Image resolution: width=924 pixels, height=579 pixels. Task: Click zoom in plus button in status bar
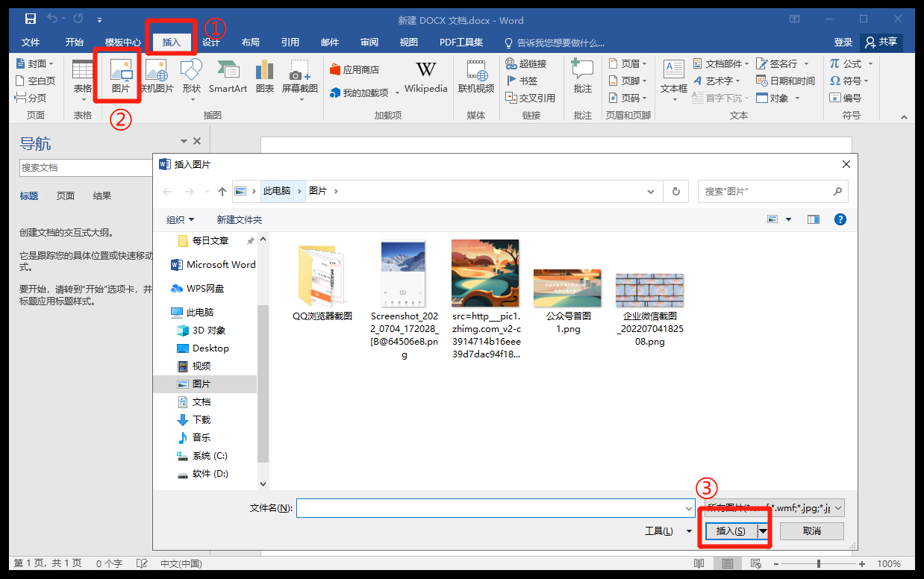pyautogui.click(x=863, y=563)
